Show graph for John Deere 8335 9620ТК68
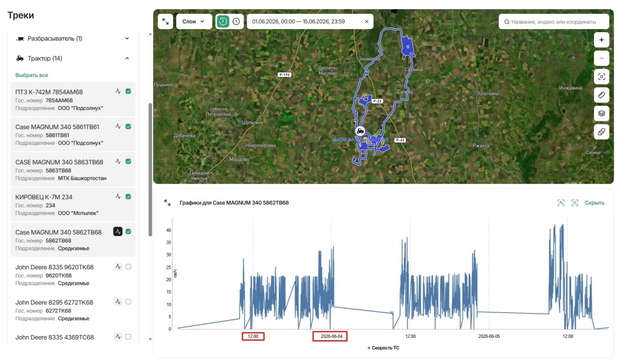The image size is (622, 364). (x=118, y=266)
